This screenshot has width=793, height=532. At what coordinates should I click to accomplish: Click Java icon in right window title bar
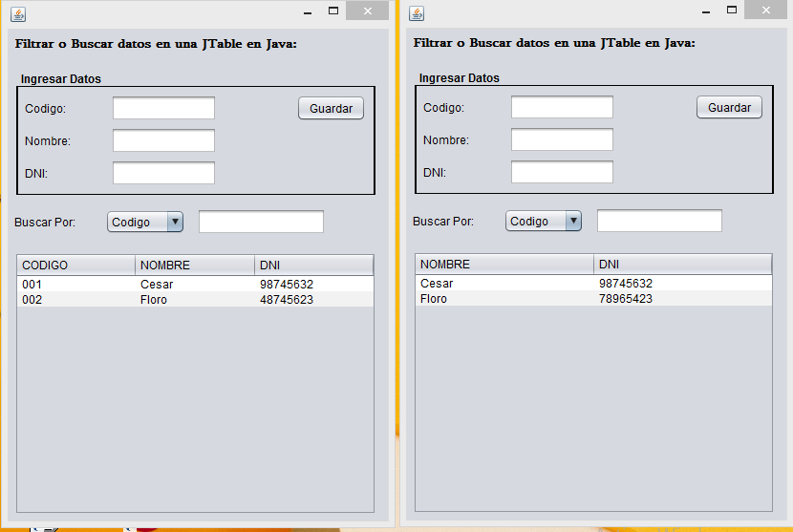click(417, 13)
